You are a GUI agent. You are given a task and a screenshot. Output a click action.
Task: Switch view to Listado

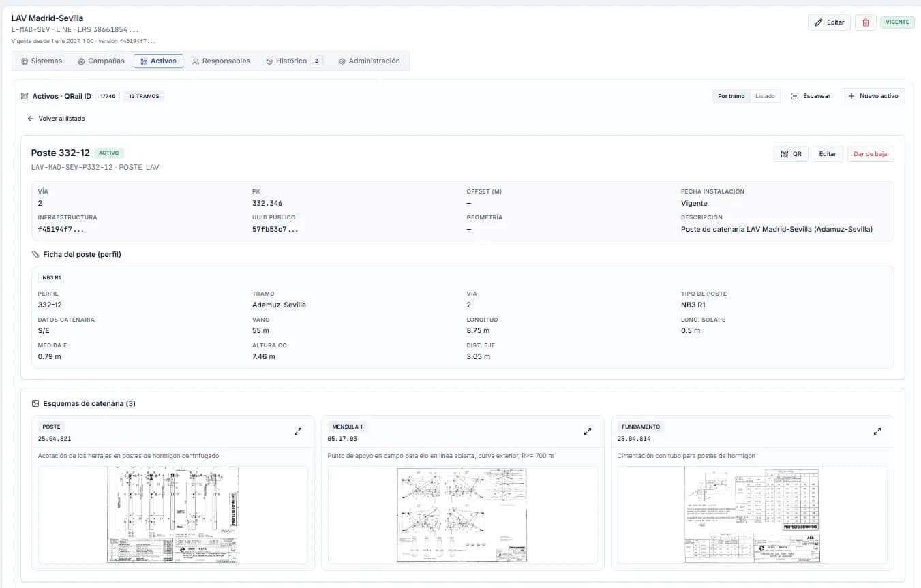765,96
